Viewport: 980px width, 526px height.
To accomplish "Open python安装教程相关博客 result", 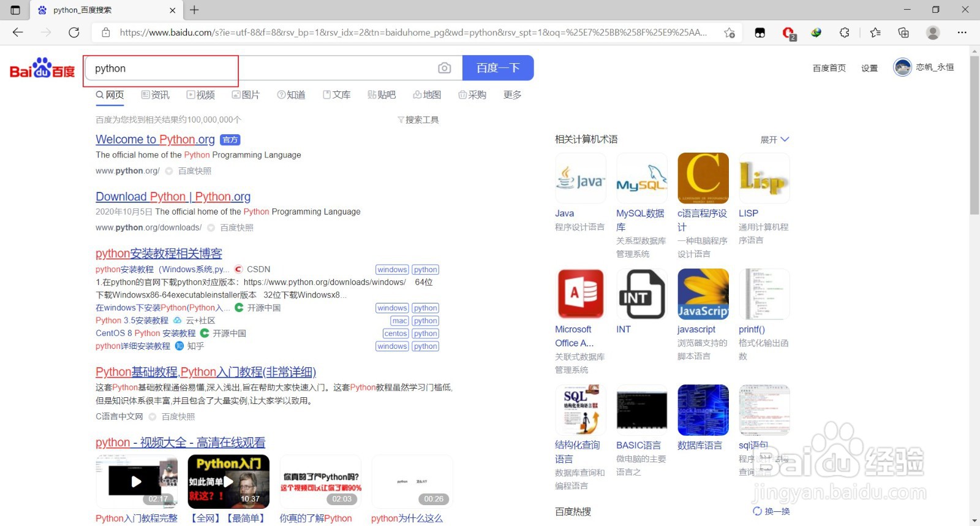I will coord(159,254).
